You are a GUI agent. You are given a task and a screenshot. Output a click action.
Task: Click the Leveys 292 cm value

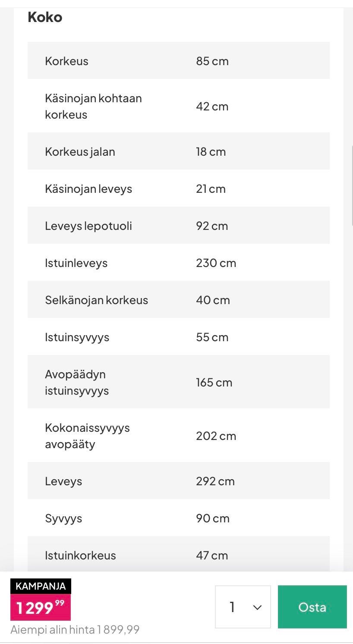pyautogui.click(x=215, y=481)
